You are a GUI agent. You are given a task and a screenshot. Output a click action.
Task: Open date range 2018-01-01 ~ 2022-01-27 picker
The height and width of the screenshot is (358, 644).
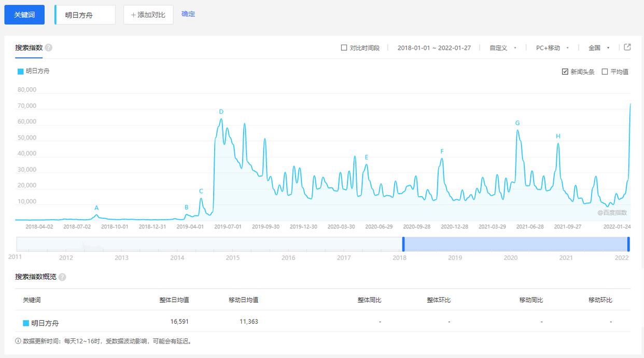[434, 48]
